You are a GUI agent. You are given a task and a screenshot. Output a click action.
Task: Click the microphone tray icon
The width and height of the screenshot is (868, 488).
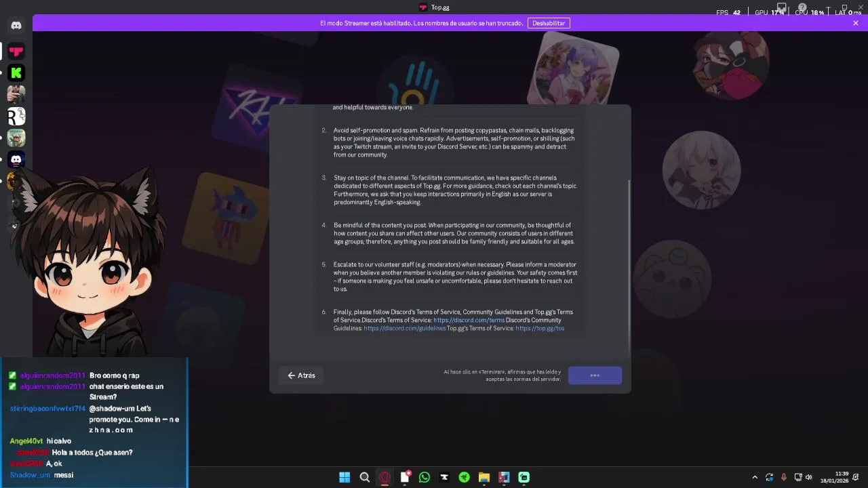[x=784, y=477]
